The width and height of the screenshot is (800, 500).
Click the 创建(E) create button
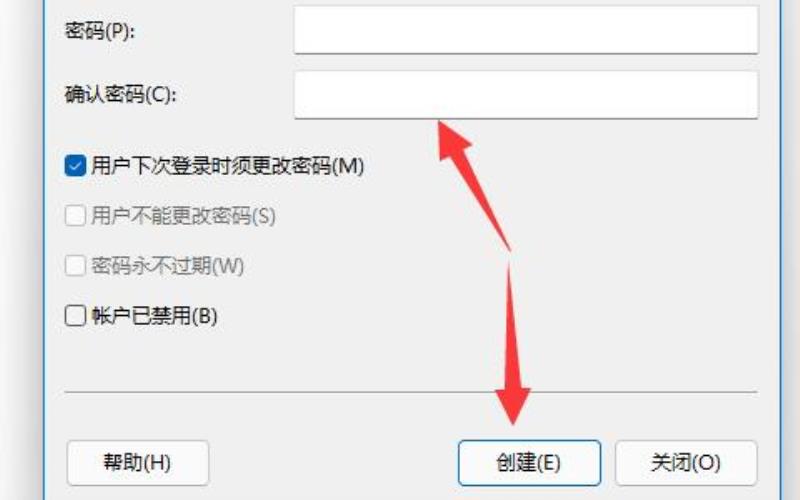529,463
